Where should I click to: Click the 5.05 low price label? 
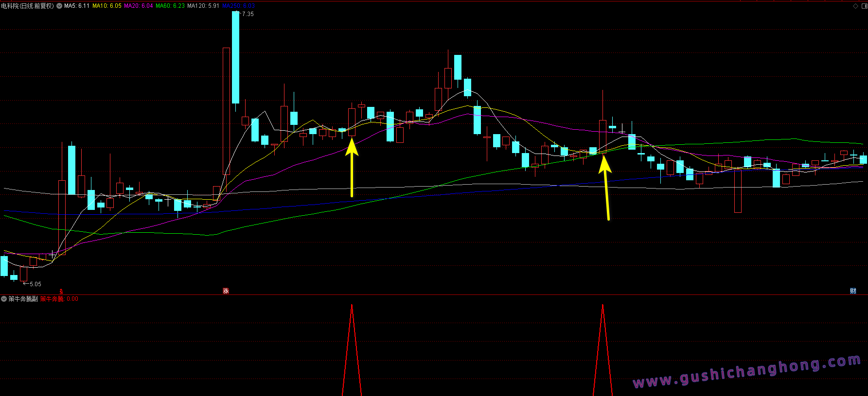click(x=35, y=284)
